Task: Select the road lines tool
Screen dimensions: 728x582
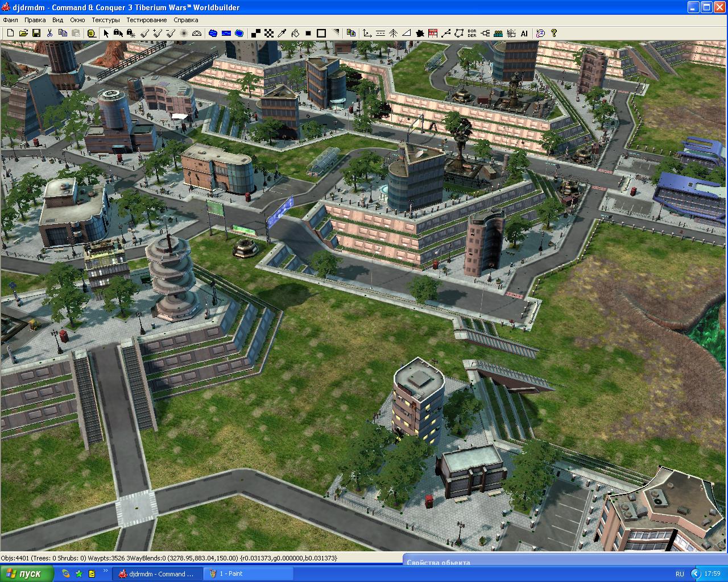Action: tap(380, 34)
